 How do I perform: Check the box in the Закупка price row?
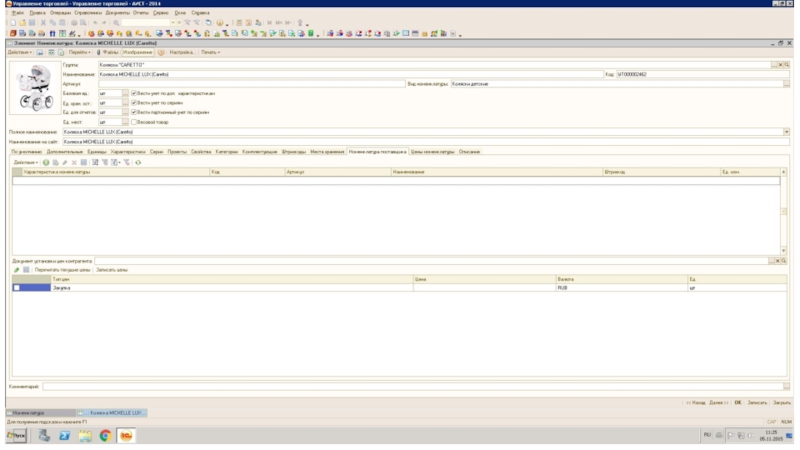pyautogui.click(x=17, y=287)
